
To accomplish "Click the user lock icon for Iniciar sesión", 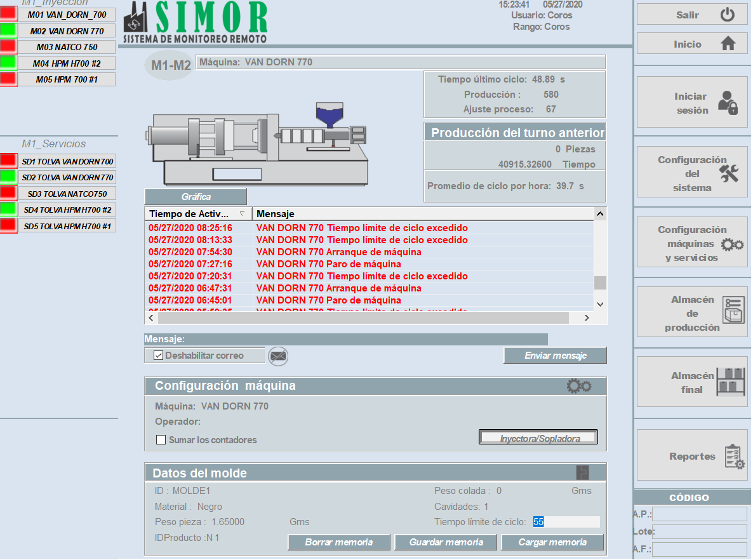I will click(x=728, y=103).
